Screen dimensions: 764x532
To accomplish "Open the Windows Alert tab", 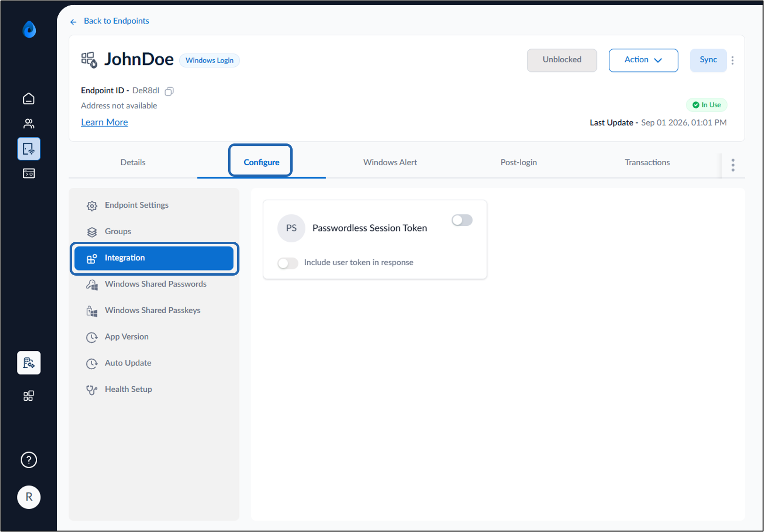I will [x=390, y=162].
